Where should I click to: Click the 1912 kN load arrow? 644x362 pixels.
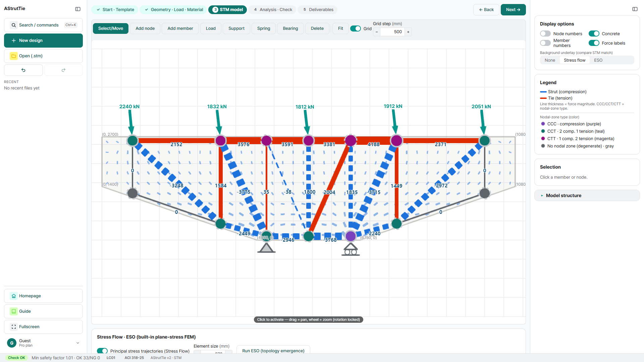coord(394,122)
